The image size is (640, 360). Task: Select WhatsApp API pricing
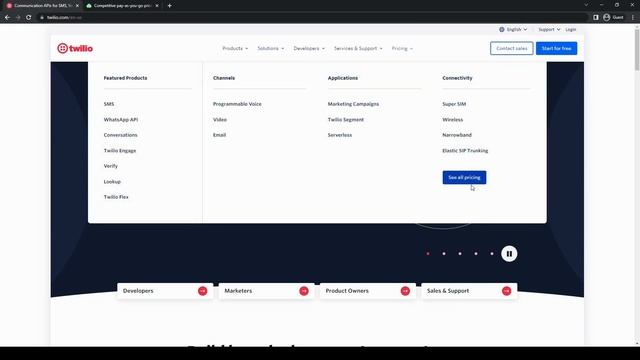[121, 120]
